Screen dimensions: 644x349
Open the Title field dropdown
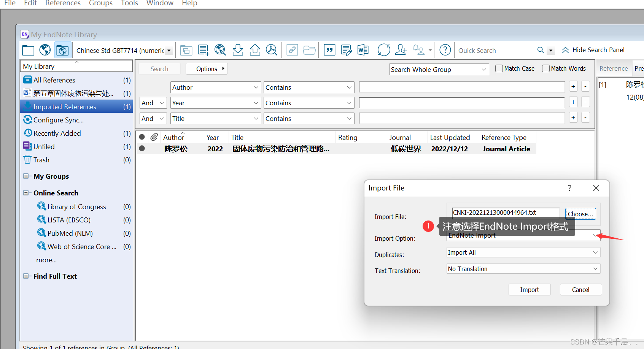216,119
